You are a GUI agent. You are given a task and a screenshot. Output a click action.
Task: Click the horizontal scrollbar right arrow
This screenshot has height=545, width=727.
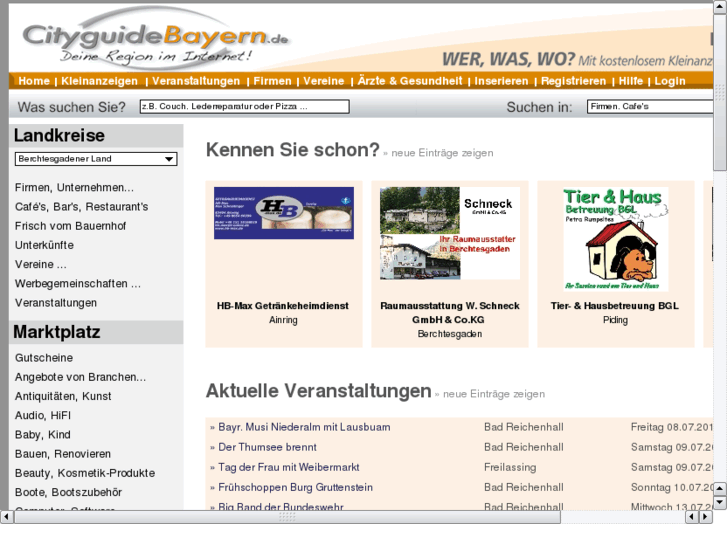point(706,516)
